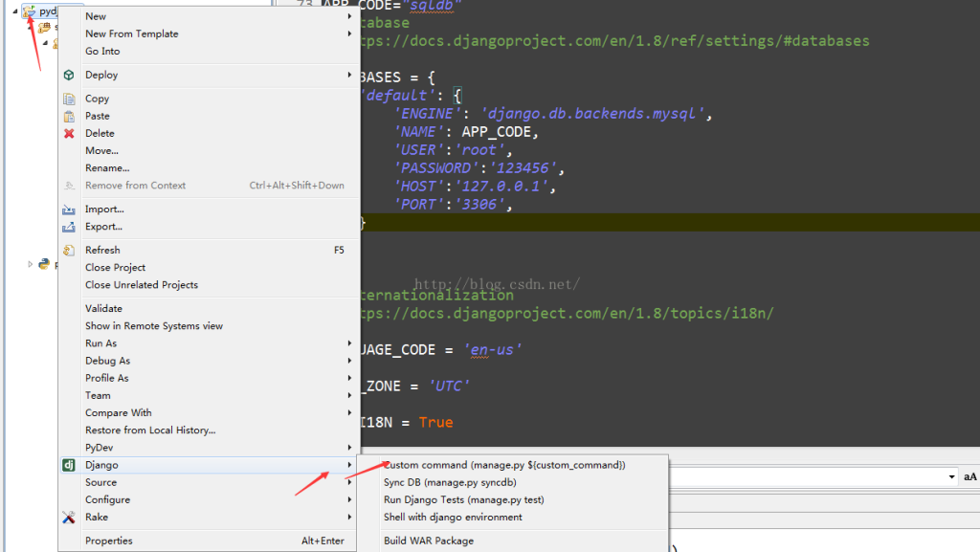
Task: Click the pyd project folder icon
Action: (29, 11)
